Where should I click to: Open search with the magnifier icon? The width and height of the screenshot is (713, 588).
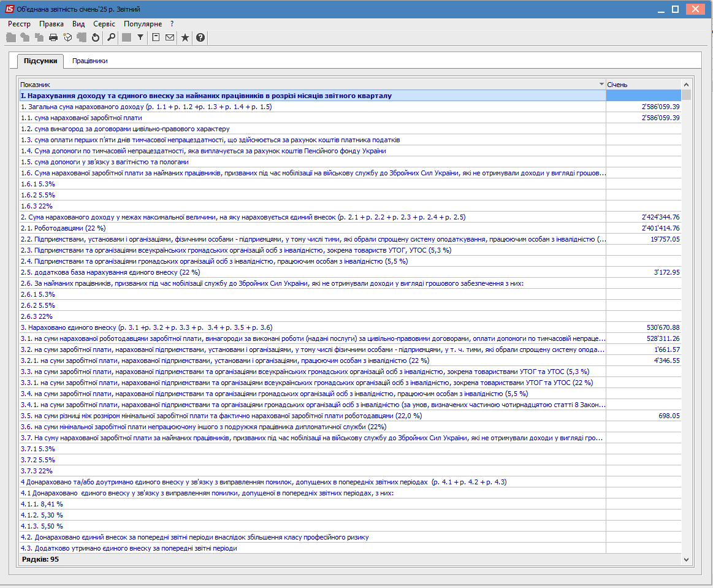[111, 38]
